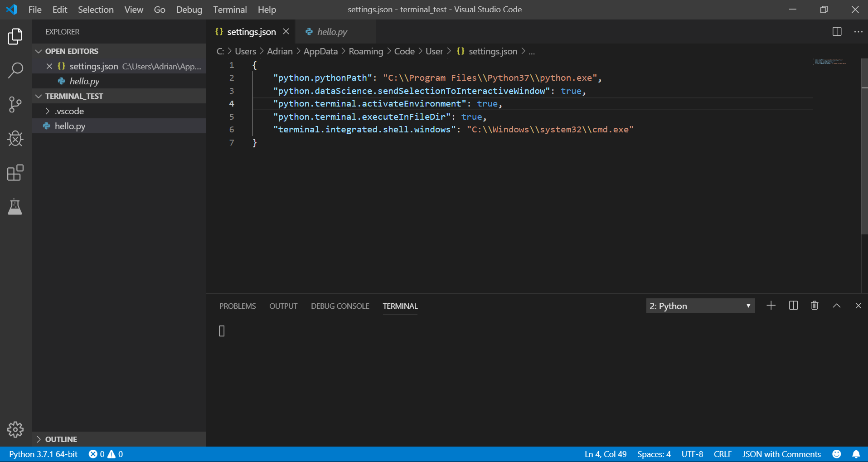Split the terminal pane
Viewport: 868px width, 462px height.
(x=793, y=305)
